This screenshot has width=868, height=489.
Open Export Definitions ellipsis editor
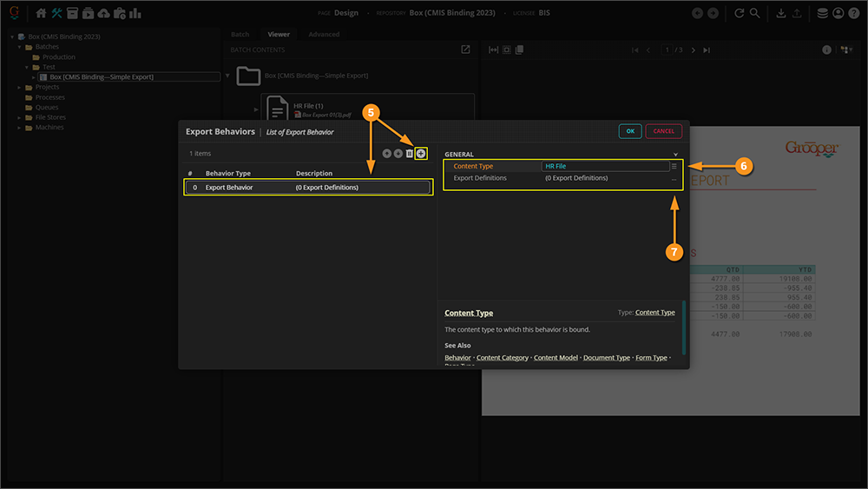tap(674, 178)
